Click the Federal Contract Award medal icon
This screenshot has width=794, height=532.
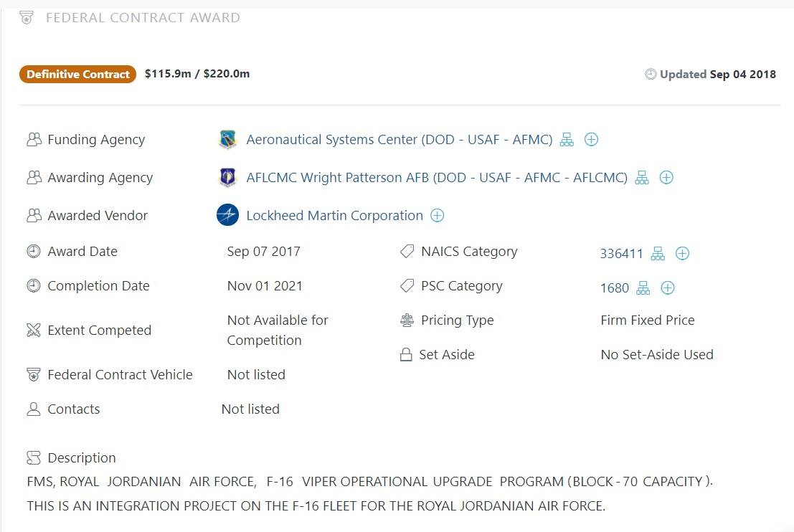27,18
